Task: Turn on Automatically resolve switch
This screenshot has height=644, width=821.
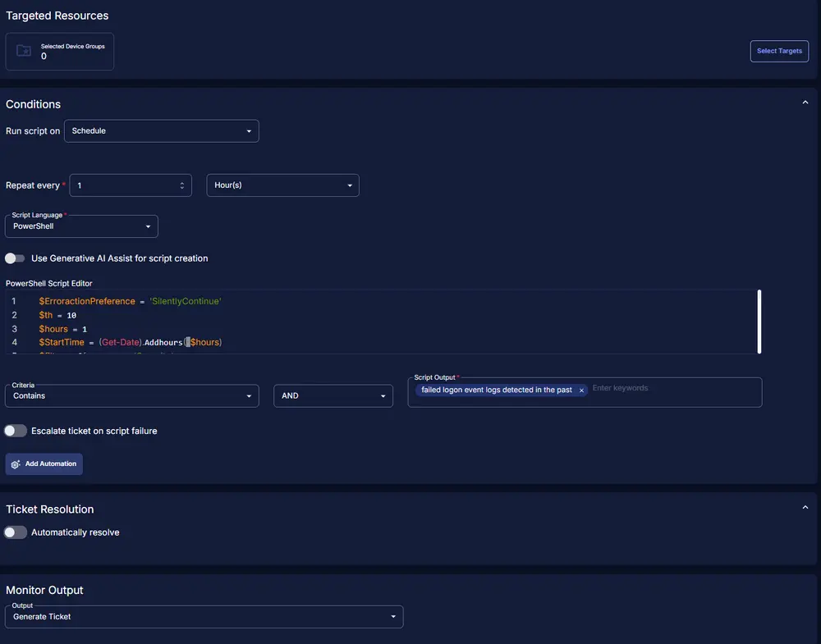Action: point(15,532)
